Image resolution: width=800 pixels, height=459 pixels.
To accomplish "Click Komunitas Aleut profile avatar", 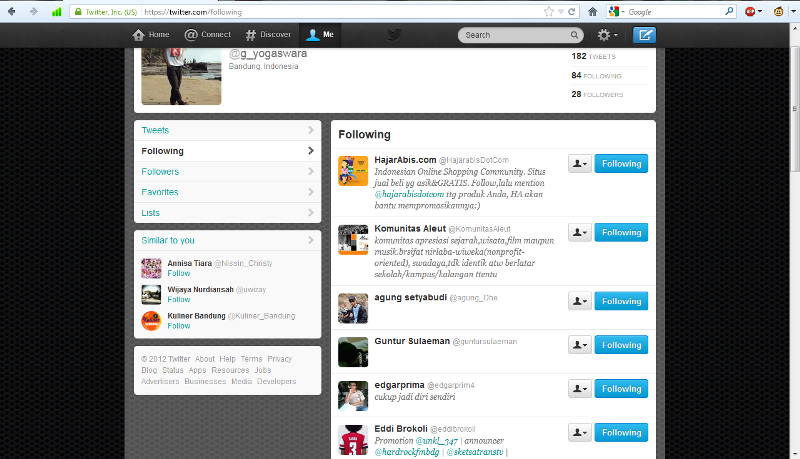I will tap(353, 240).
